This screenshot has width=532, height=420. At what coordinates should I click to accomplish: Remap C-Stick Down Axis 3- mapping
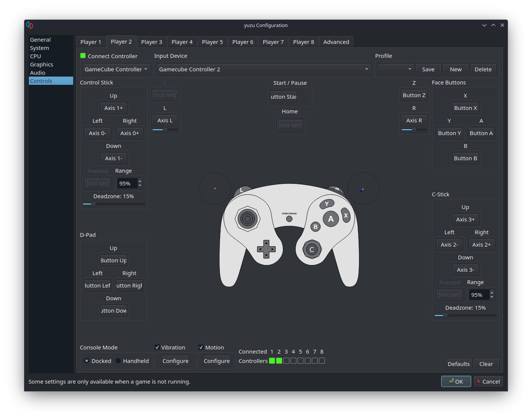(x=465, y=269)
